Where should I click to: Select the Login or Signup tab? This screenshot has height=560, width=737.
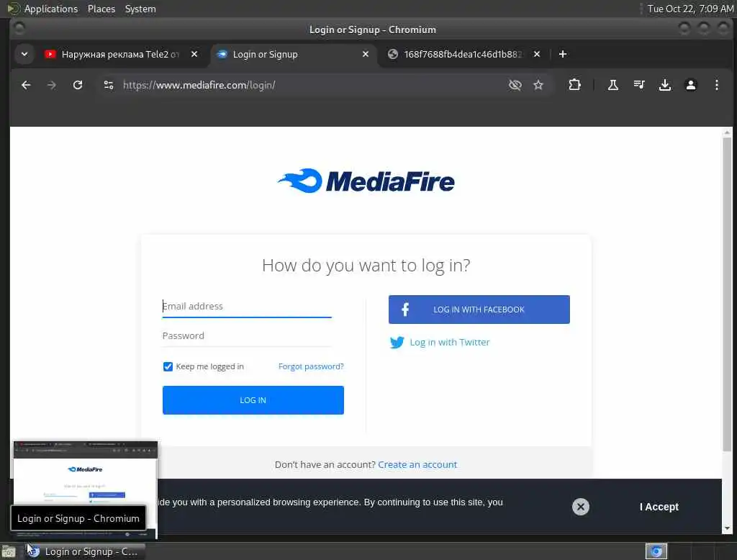pos(292,54)
